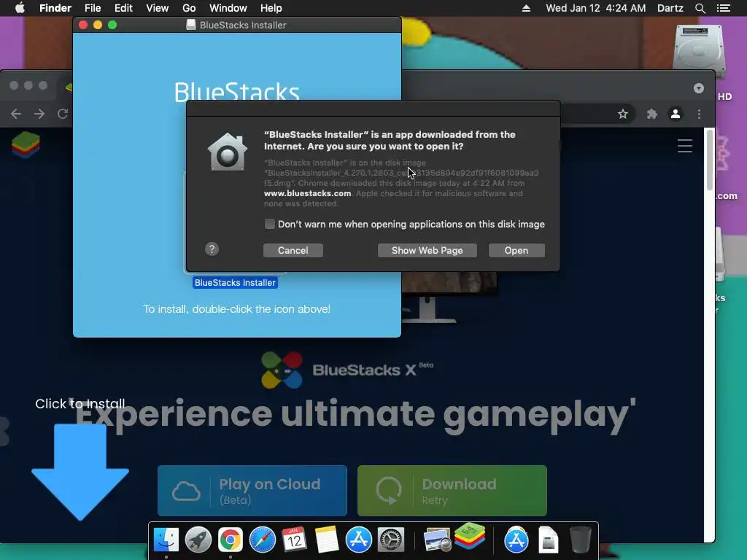Open the disk image file in Dock
Viewport: 747px width, 560px height.
point(549,540)
